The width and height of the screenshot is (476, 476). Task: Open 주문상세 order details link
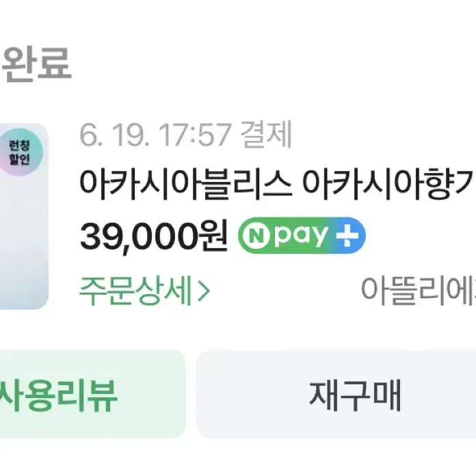pos(144,291)
